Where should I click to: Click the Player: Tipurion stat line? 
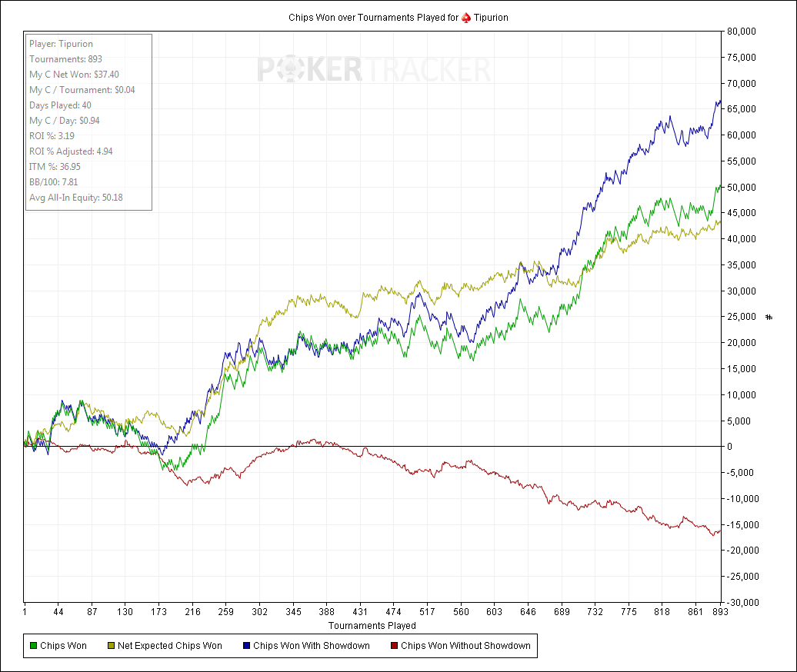(x=61, y=44)
